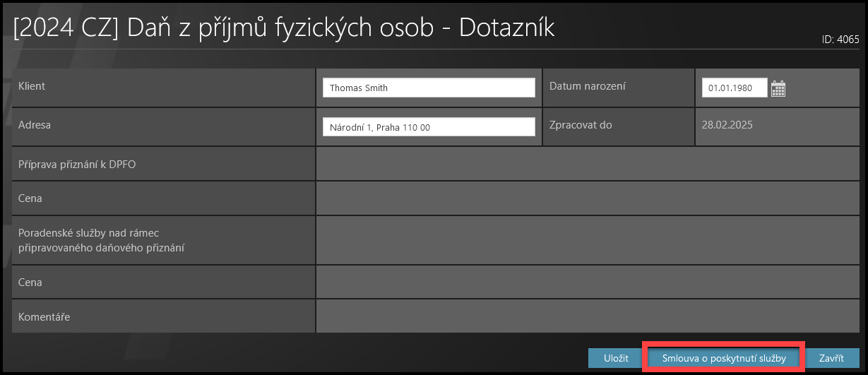This screenshot has height=375, width=868.
Task: Click the Zpracovat do label
Action: click(581, 125)
